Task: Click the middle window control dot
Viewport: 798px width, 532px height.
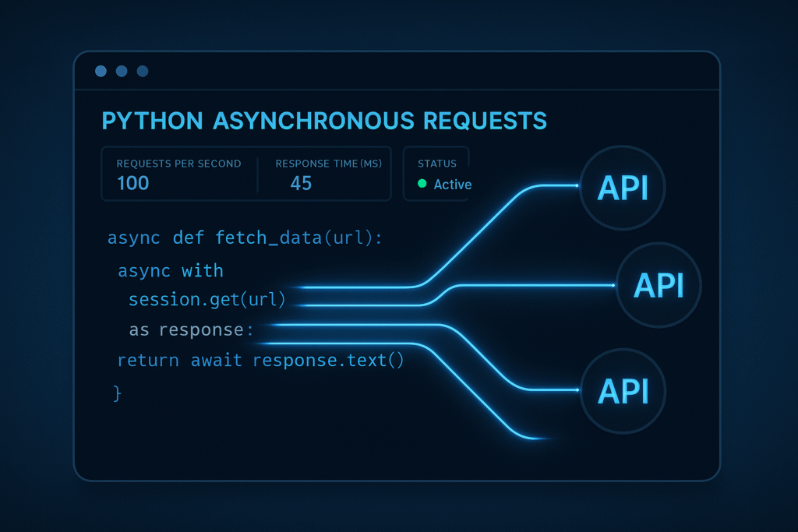Action: [x=122, y=71]
